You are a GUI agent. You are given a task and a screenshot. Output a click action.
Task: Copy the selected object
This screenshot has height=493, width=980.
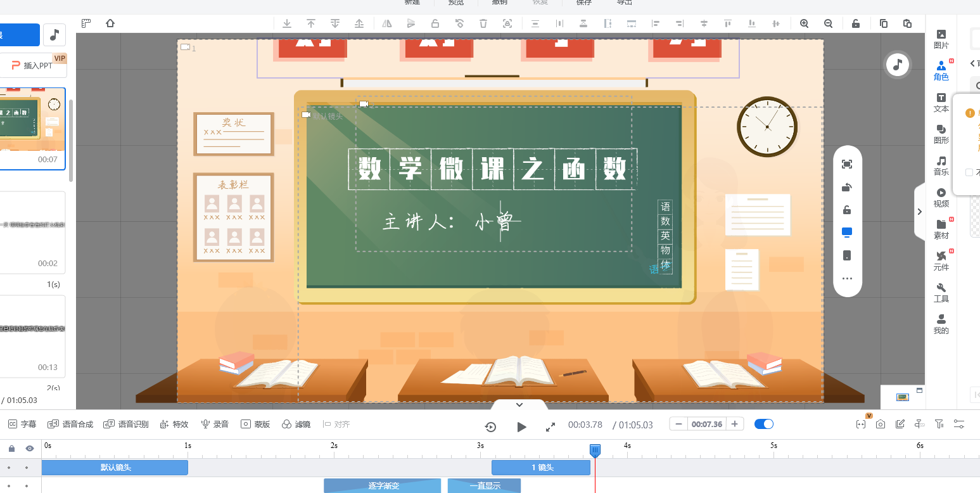884,23
